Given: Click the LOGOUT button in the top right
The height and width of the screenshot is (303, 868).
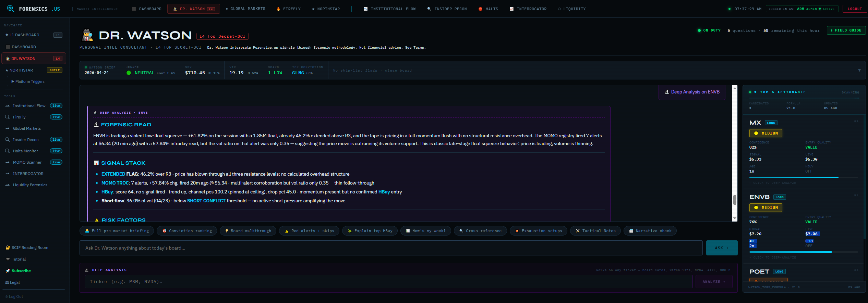Looking at the screenshot, I should (x=855, y=9).
